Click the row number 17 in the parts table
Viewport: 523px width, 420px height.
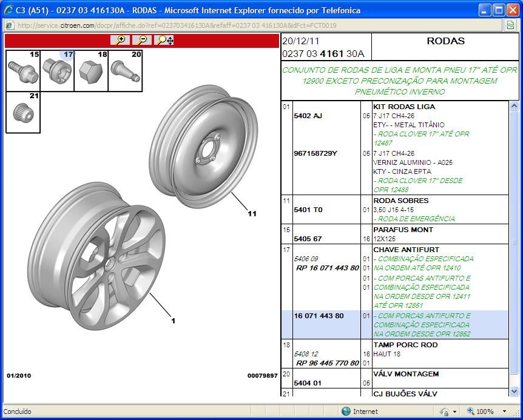point(286,250)
